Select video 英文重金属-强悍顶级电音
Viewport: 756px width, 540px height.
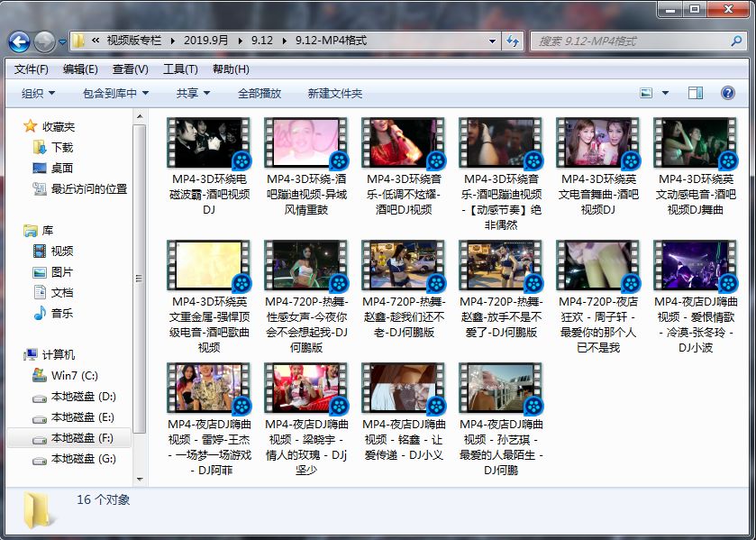[x=209, y=297]
